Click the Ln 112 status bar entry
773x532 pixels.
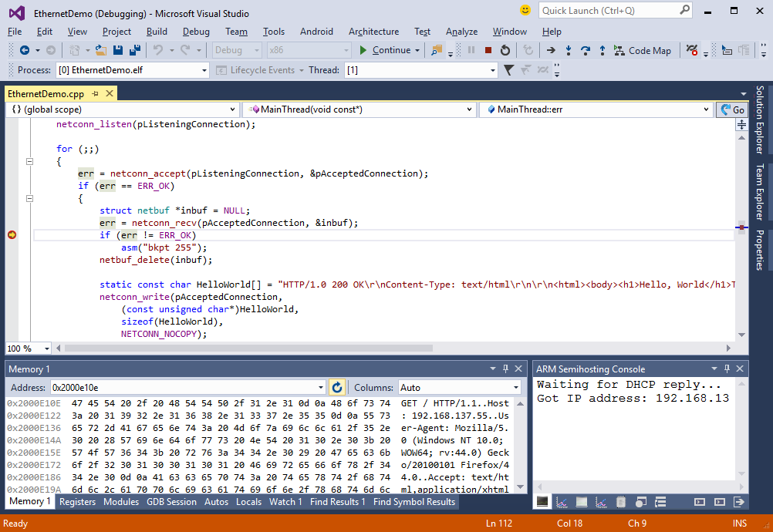click(x=499, y=523)
